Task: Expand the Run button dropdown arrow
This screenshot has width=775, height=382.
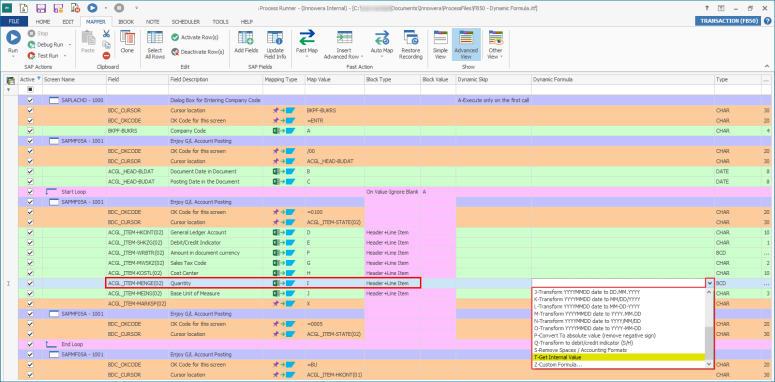Action: 13,56
